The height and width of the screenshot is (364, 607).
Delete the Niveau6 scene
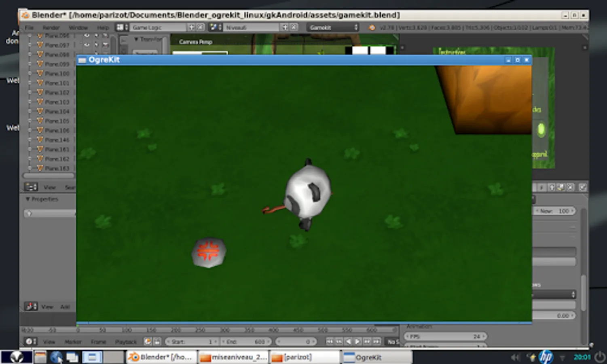point(294,27)
